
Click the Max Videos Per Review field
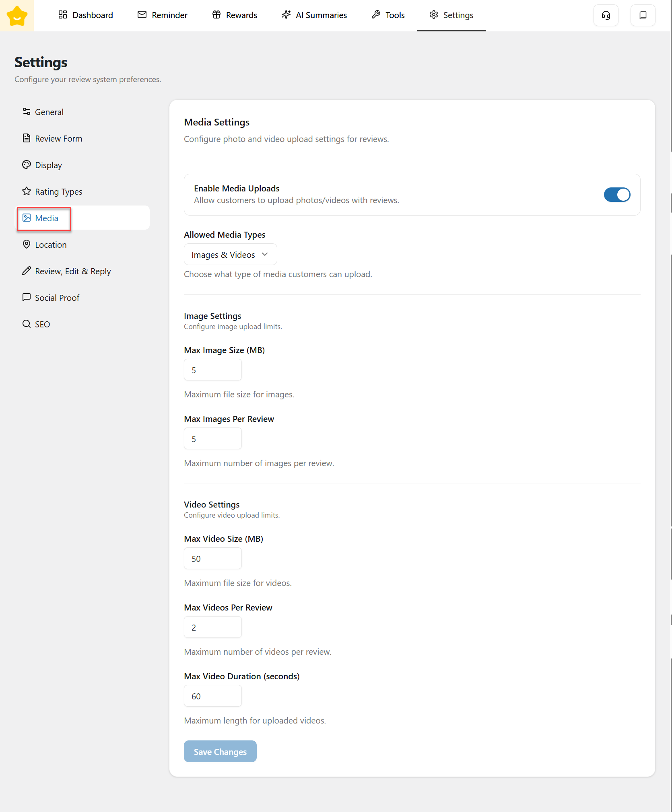click(212, 627)
